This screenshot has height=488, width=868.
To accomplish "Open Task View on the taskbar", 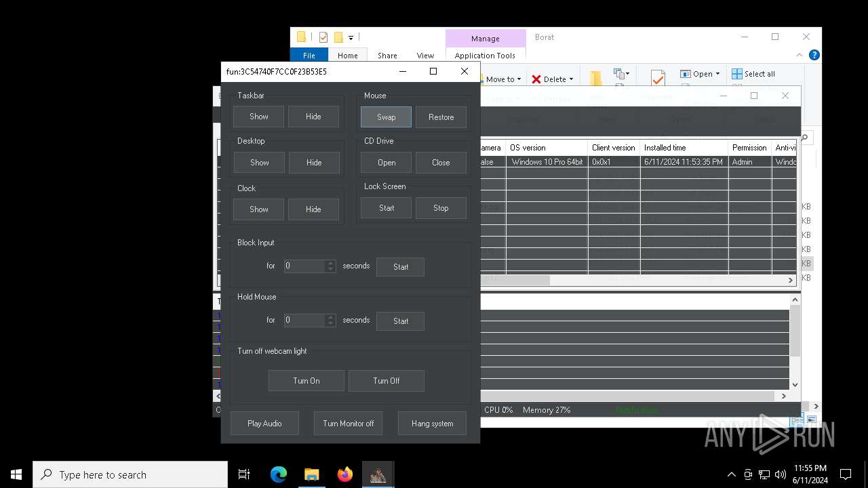I will 244,474.
